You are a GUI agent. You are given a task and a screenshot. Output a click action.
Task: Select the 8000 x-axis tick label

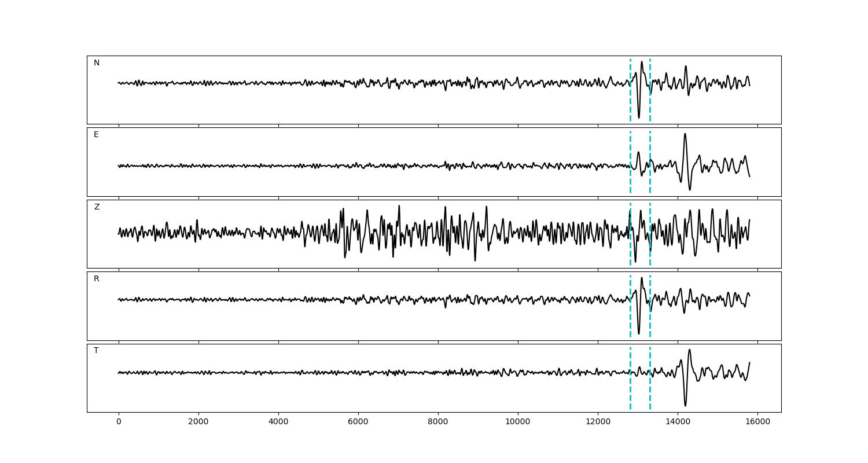(438, 422)
